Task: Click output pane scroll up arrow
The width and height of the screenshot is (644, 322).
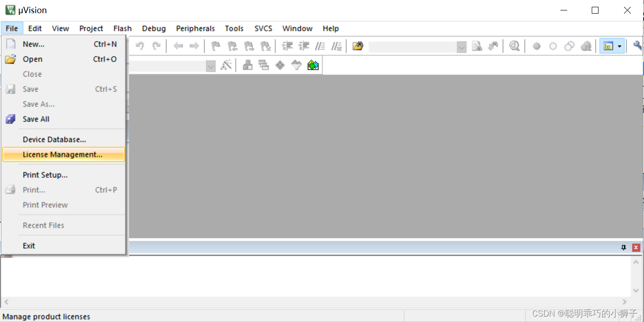Action: pos(636,262)
